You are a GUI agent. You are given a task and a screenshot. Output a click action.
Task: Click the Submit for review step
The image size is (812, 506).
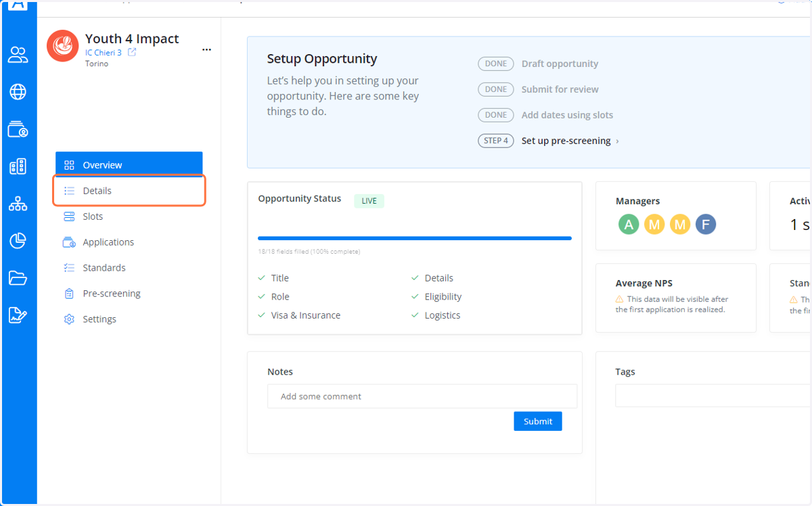[x=560, y=89]
